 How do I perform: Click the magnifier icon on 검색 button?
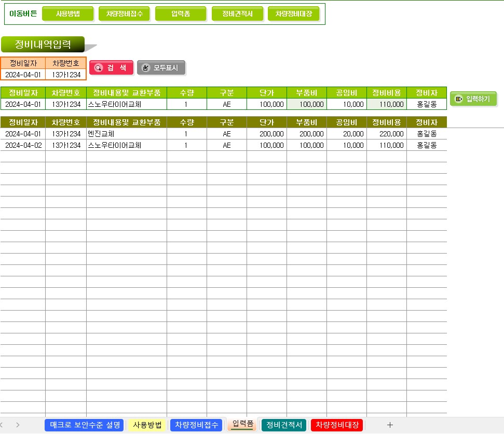click(99, 68)
